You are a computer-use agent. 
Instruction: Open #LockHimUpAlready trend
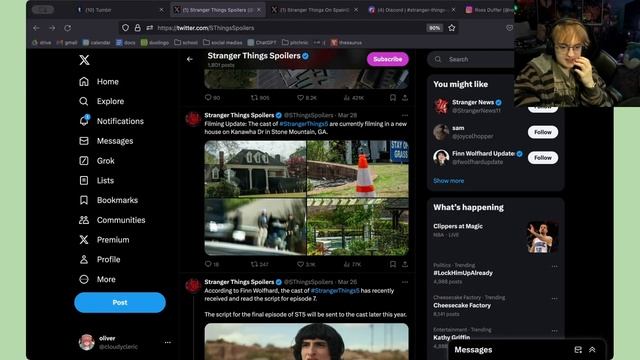(x=463, y=273)
